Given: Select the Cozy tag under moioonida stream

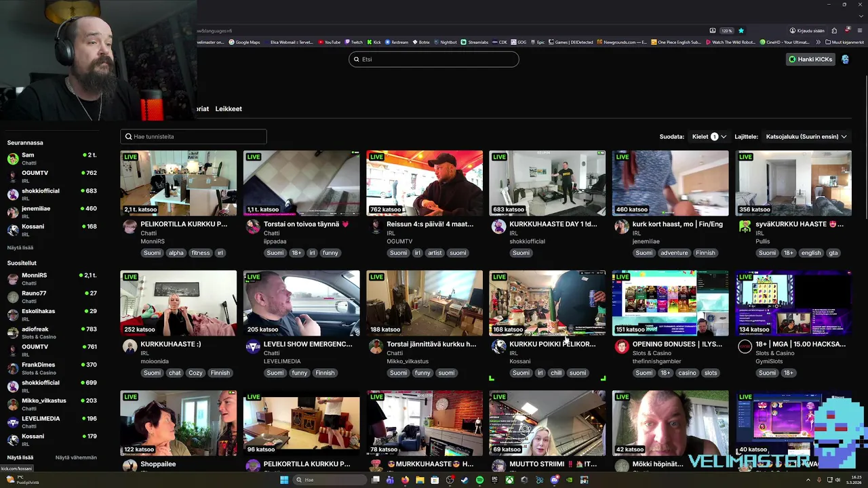Looking at the screenshot, I should (195, 373).
